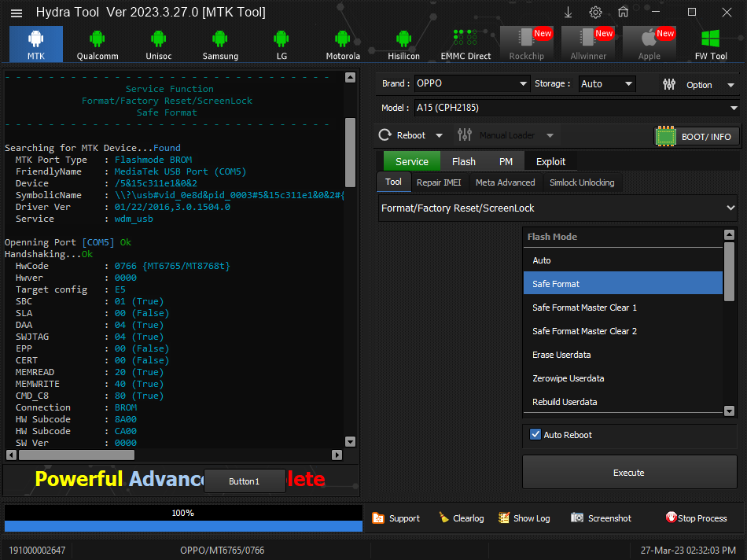Switch to EMMC Direct module
The width and height of the screenshot is (747, 560).
[465, 44]
